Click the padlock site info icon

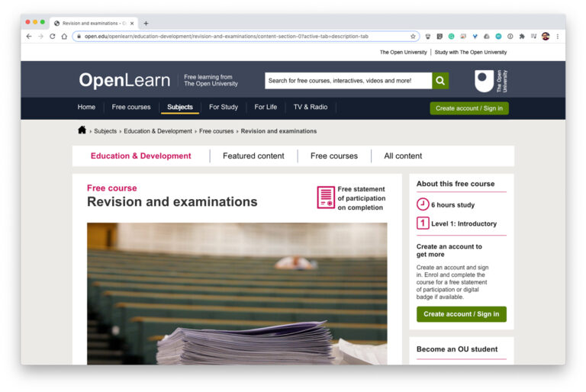click(x=79, y=37)
